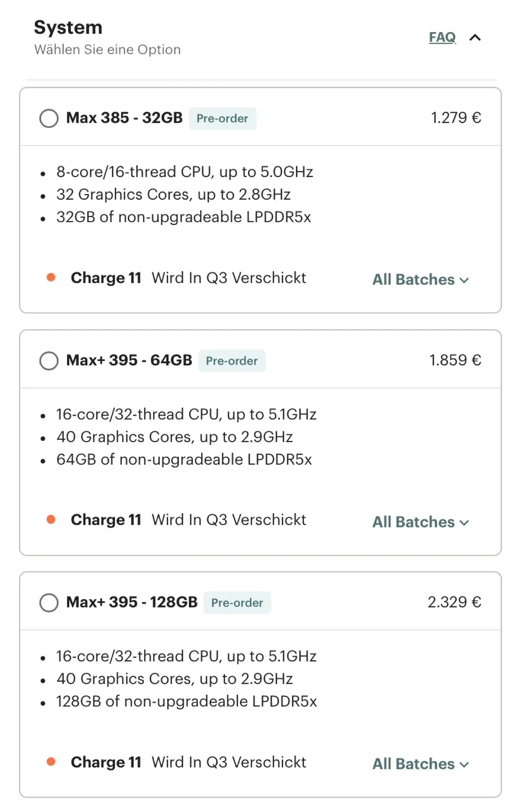Click Pre-order badge on Max+ 395 64GB
This screenshot has width=530, height=812.
click(231, 361)
